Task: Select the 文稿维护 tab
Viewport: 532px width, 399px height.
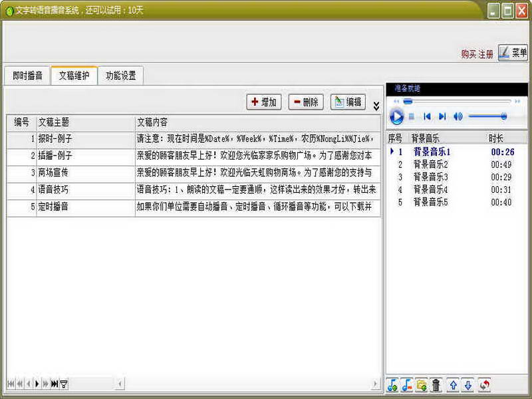Action: 74,75
